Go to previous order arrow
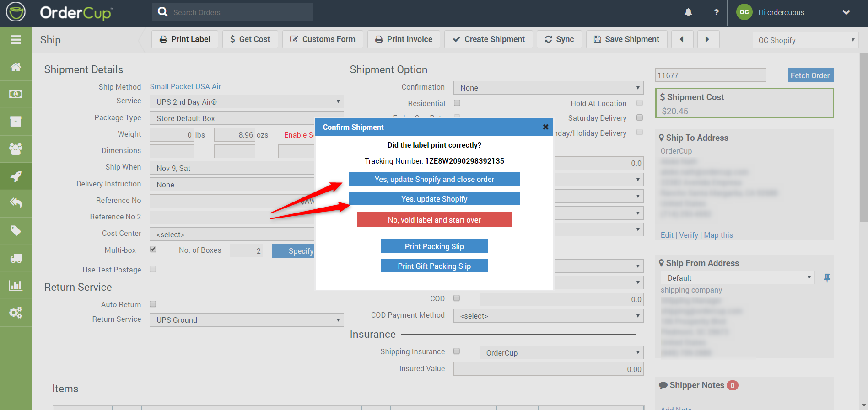Screen dimensions: 868x410 coord(682,39)
